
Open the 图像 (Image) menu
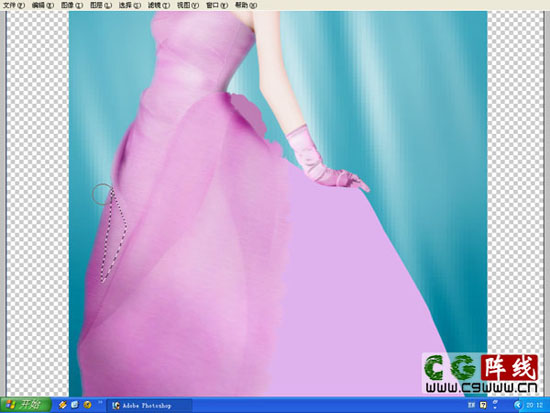pyautogui.click(x=72, y=5)
